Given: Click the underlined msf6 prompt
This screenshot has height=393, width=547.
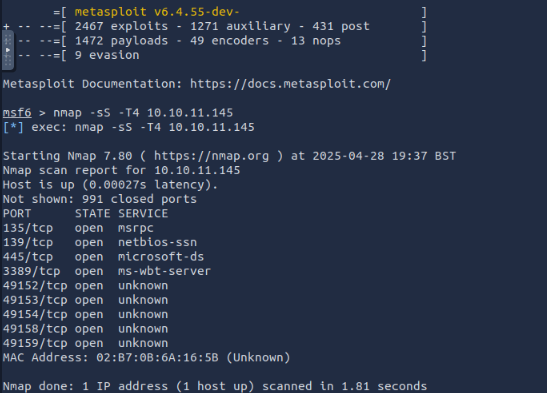Looking at the screenshot, I should point(17,113).
